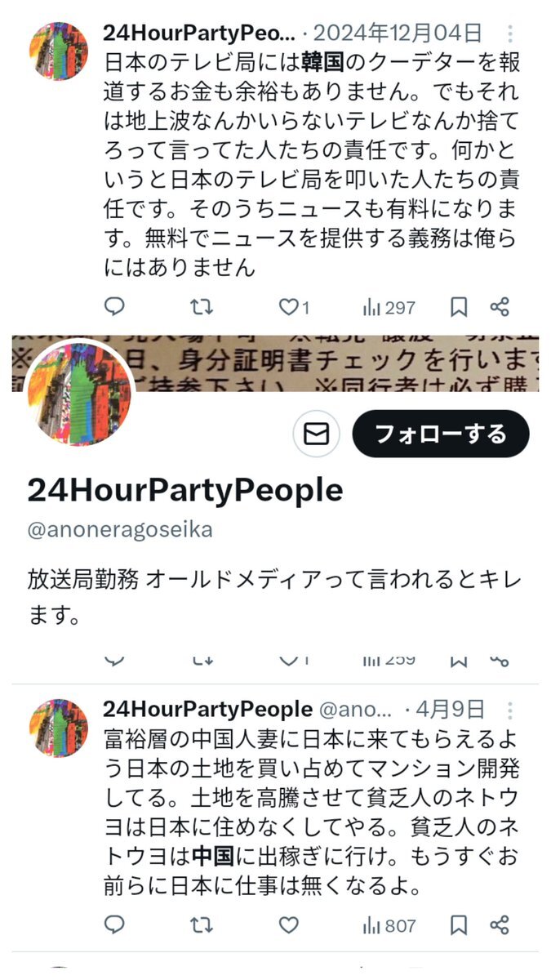Click the フォローする button
The height and width of the screenshot is (980, 551).
pos(441,434)
